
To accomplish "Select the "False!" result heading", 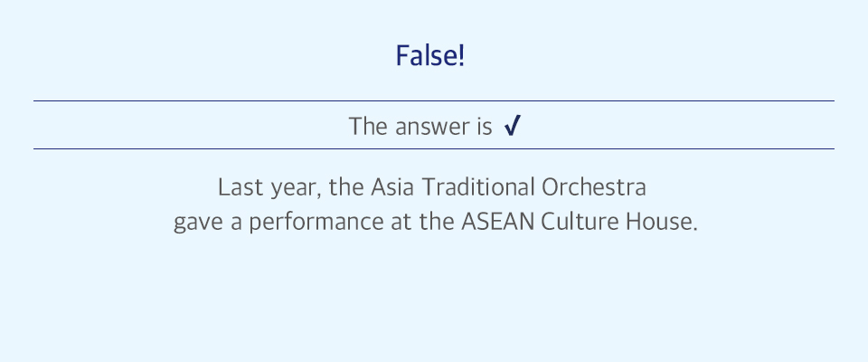I will click(x=430, y=56).
